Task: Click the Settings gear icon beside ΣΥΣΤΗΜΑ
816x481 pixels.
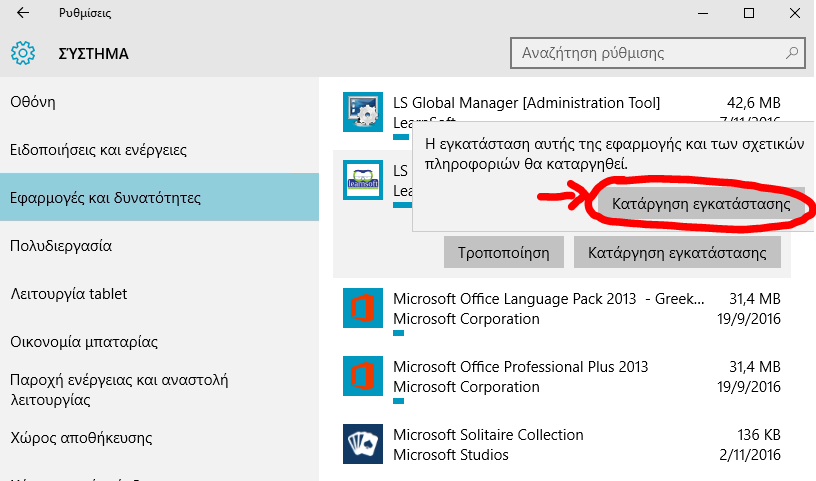Action: pos(23,53)
